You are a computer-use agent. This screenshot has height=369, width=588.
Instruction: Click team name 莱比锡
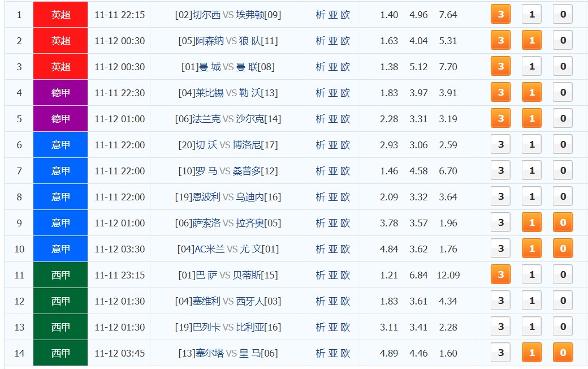click(x=210, y=93)
